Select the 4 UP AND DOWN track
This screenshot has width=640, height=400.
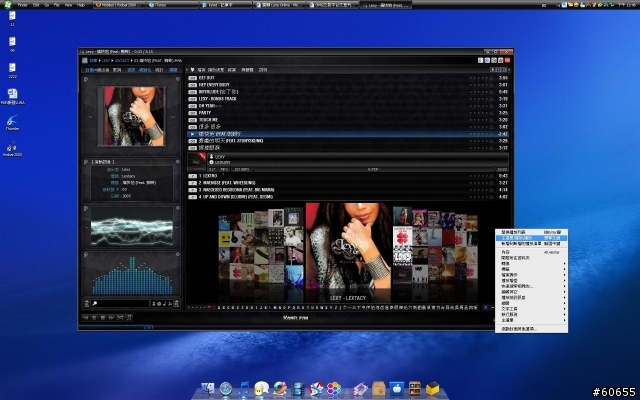click(x=348, y=197)
